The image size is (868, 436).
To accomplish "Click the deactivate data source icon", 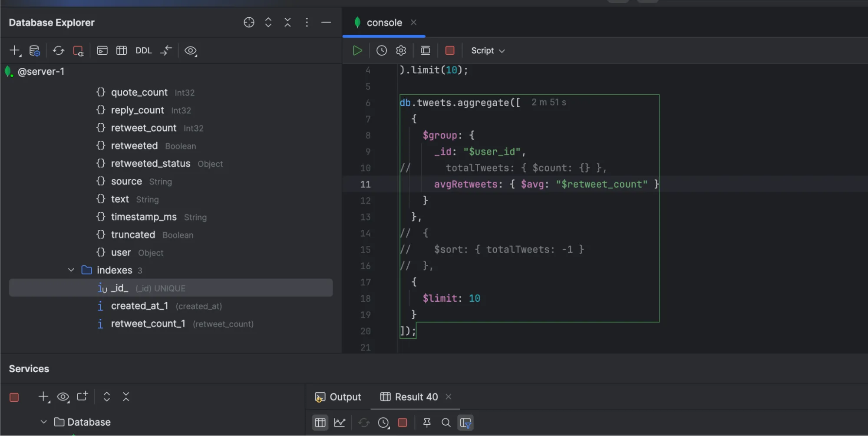I will coord(78,51).
